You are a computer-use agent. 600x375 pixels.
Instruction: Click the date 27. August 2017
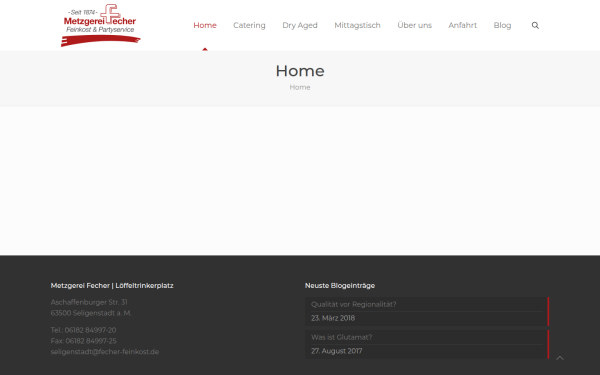336,351
